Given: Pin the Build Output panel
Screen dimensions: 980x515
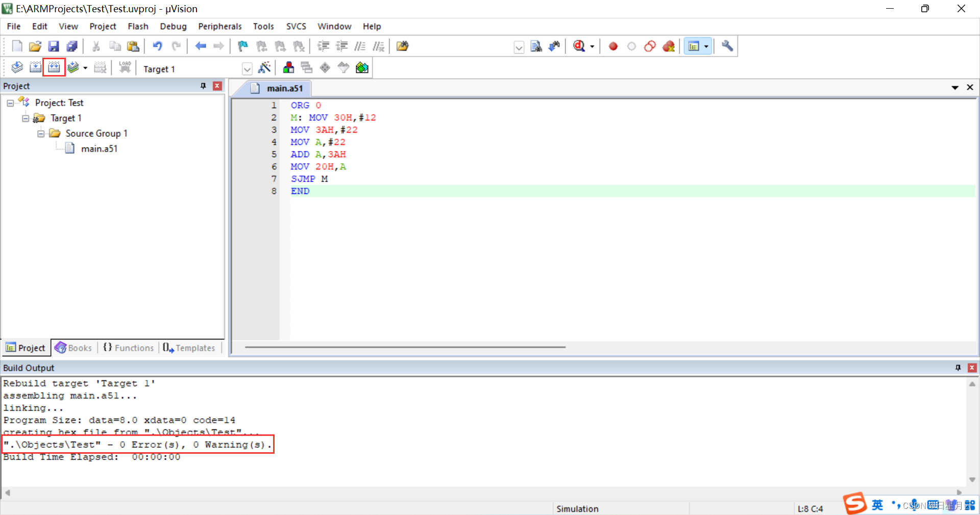Looking at the screenshot, I should 958,367.
